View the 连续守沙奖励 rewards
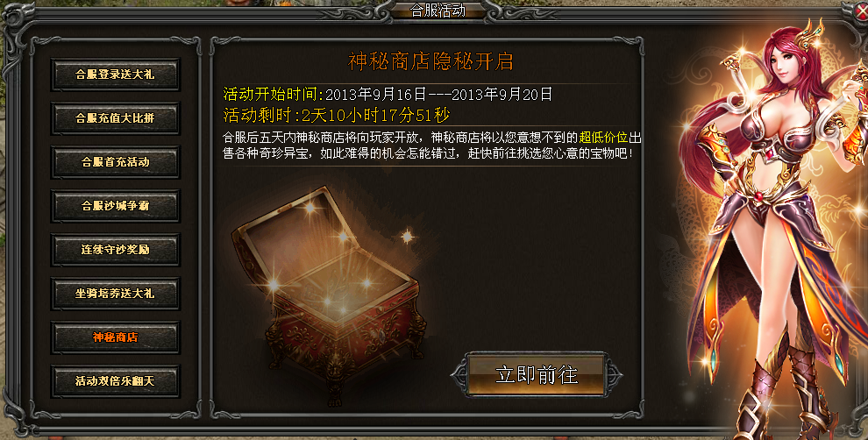Viewport: 868px width, 440px height. tap(115, 250)
